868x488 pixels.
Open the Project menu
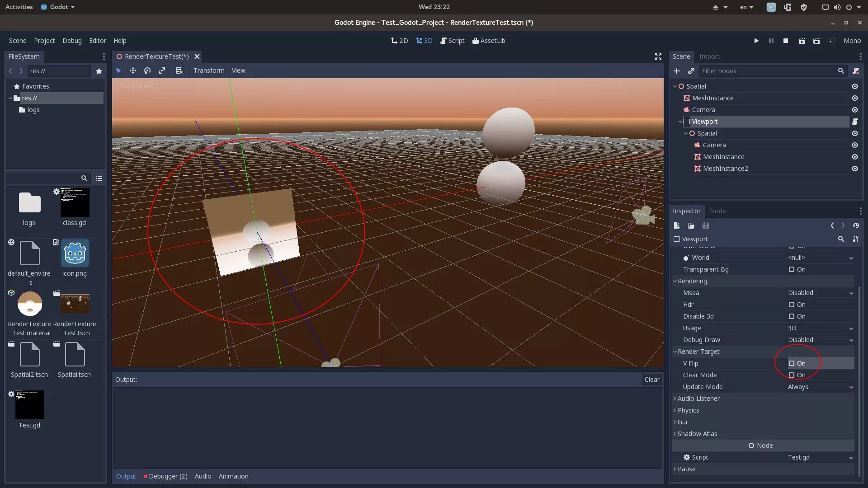[x=44, y=41]
